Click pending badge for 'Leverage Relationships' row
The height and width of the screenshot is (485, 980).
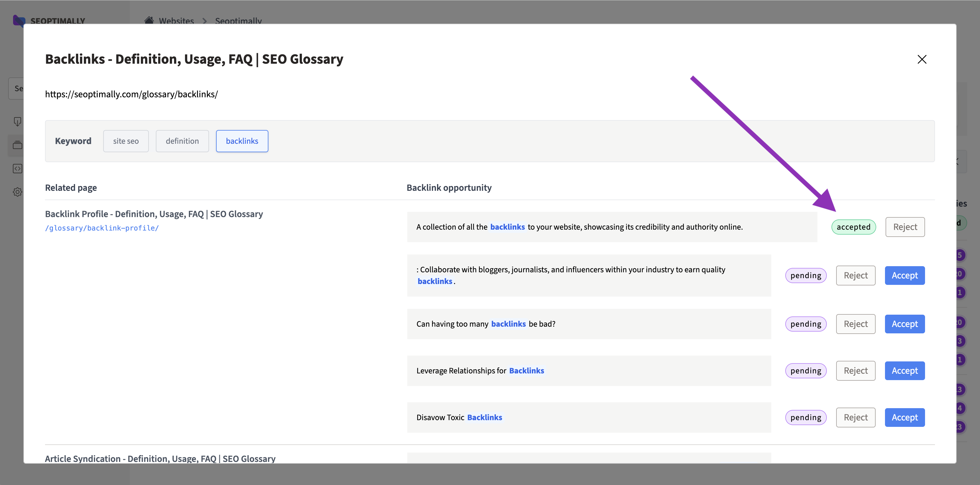(x=805, y=370)
